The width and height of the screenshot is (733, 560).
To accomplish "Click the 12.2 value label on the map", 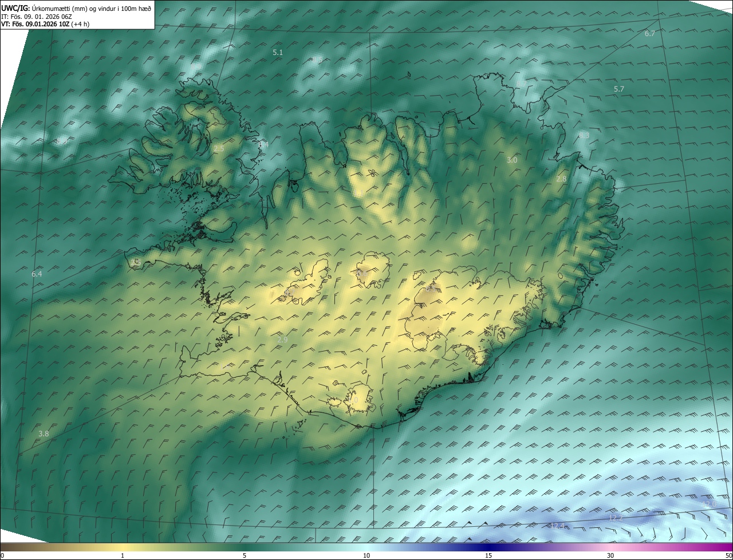I will click(615, 518).
